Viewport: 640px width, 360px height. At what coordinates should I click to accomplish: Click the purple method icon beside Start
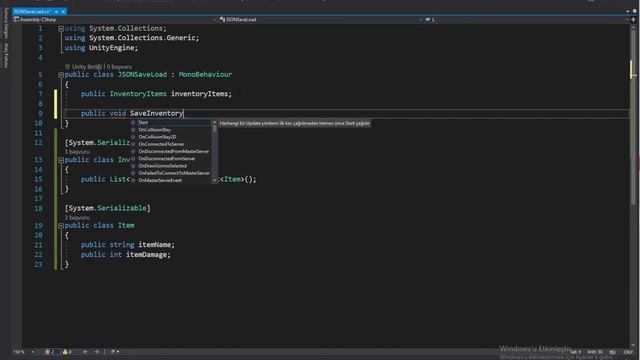pyautogui.click(x=133, y=122)
